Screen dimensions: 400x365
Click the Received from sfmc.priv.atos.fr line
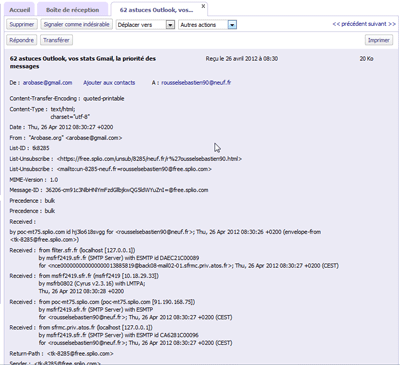[x=96, y=328]
